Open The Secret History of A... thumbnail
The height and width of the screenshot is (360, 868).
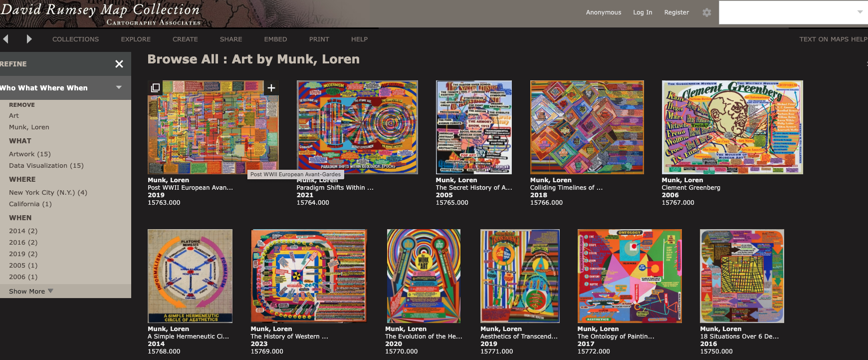pyautogui.click(x=474, y=127)
